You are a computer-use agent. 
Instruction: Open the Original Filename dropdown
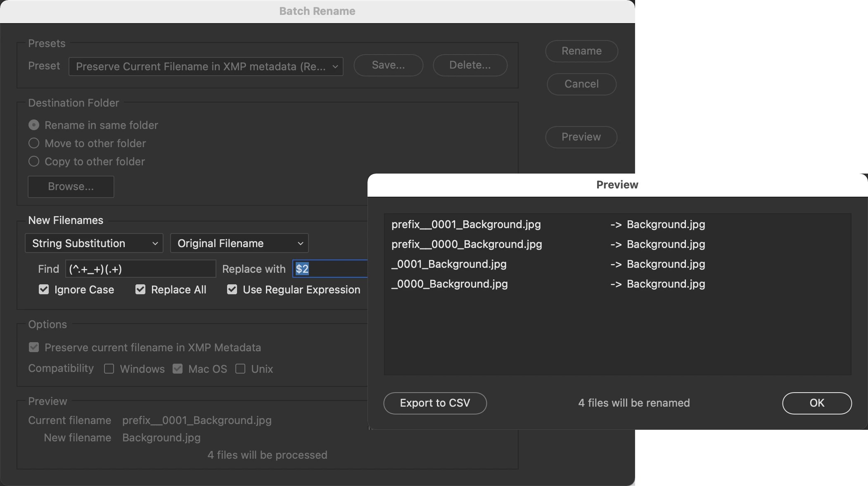click(240, 243)
